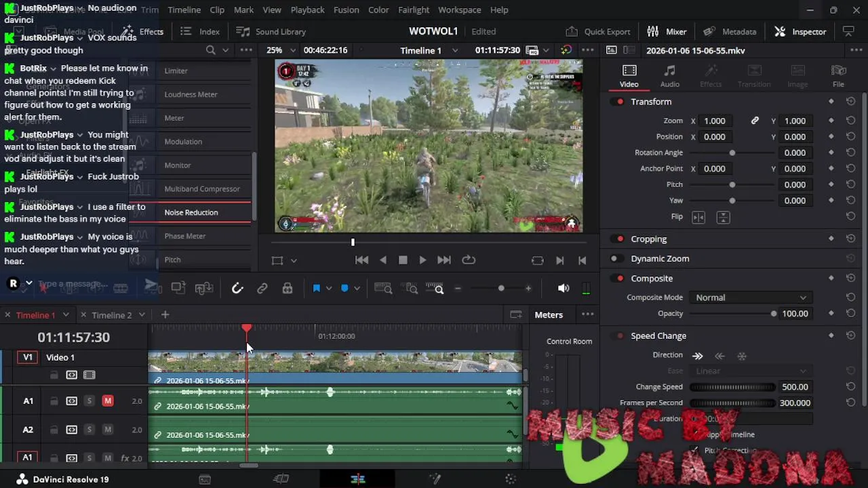Viewport: 868px width, 488px height.
Task: Click the full extent zoom icon
Action: (383, 289)
